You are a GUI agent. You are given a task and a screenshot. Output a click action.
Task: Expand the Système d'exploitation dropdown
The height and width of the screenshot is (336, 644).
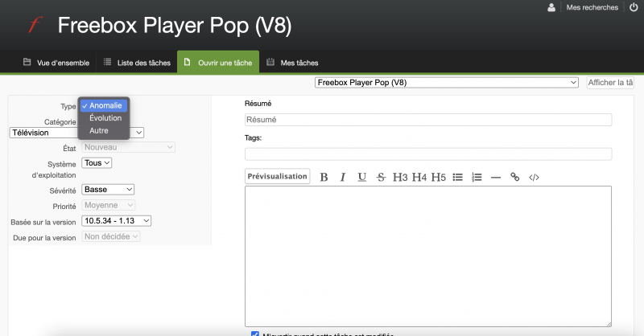pos(97,162)
